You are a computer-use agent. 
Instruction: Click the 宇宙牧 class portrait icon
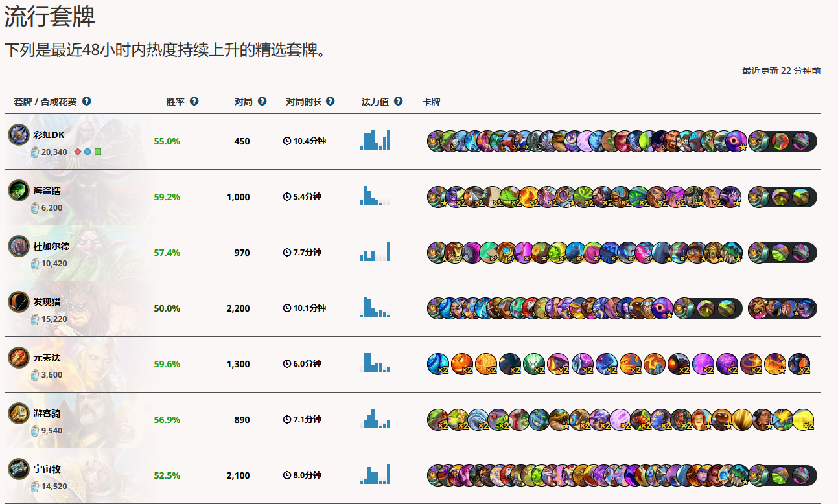(x=19, y=469)
